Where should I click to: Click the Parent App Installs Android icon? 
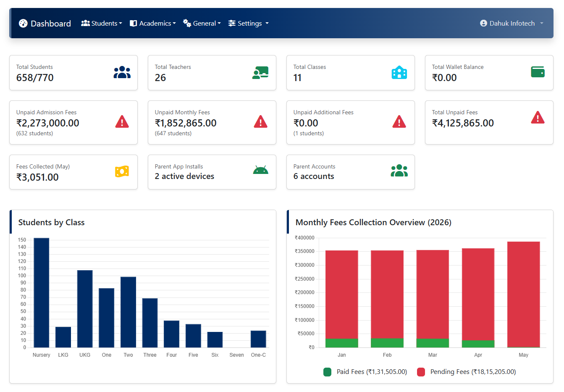click(260, 170)
